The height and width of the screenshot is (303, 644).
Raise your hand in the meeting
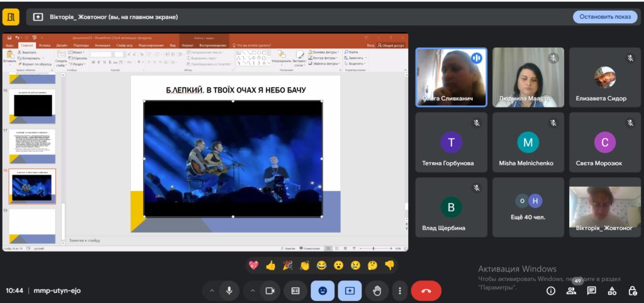click(377, 290)
